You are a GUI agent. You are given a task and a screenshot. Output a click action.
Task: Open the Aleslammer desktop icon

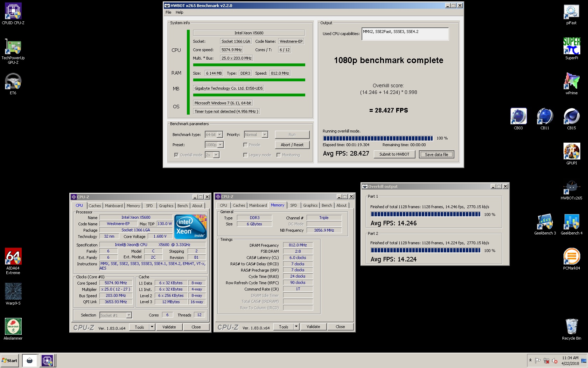coord(13,329)
